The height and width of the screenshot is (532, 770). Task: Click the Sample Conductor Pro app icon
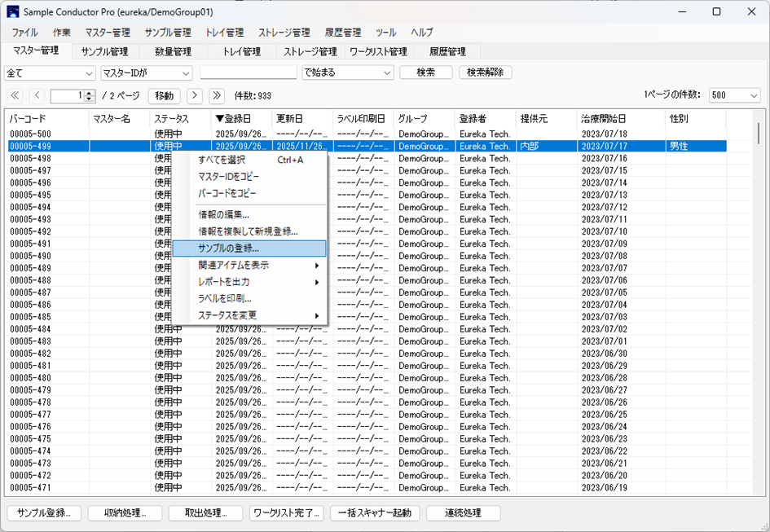point(12,11)
